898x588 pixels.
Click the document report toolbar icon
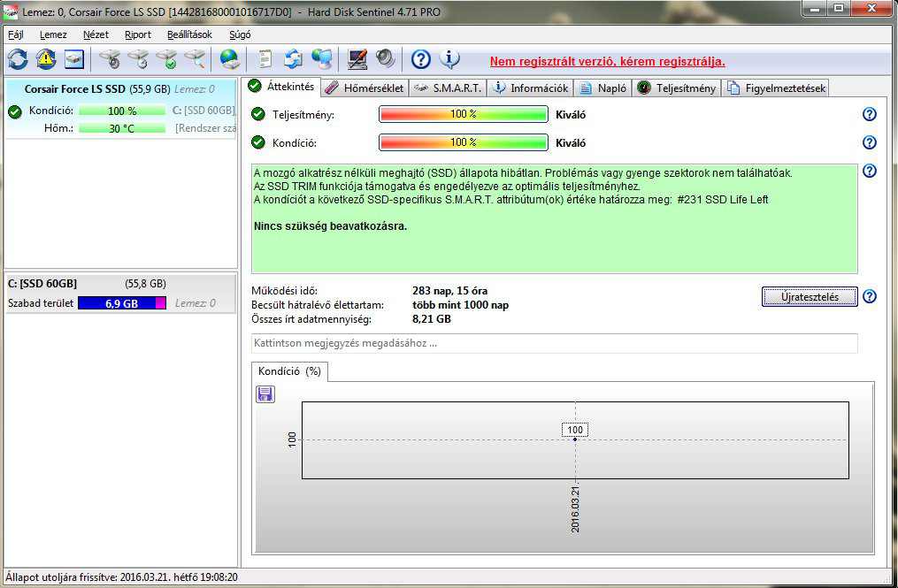point(265,59)
